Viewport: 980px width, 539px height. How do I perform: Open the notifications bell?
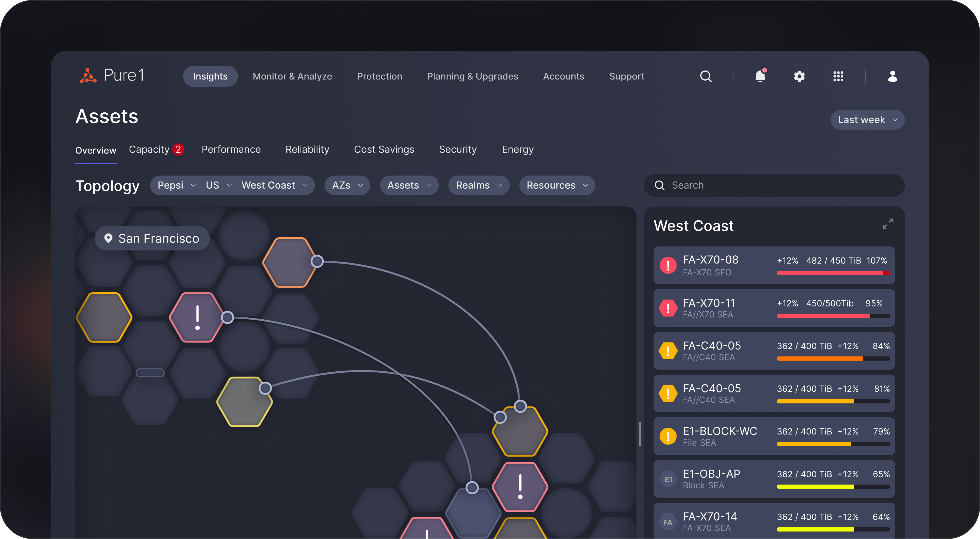(x=760, y=76)
